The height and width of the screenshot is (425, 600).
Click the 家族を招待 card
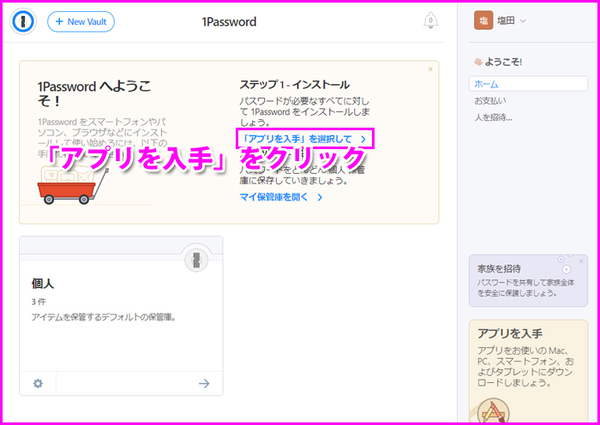coord(528,280)
